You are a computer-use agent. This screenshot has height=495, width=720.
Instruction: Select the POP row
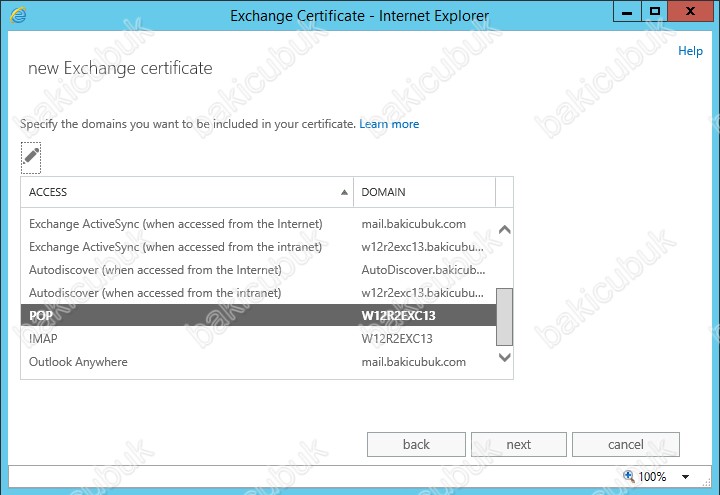(x=259, y=315)
